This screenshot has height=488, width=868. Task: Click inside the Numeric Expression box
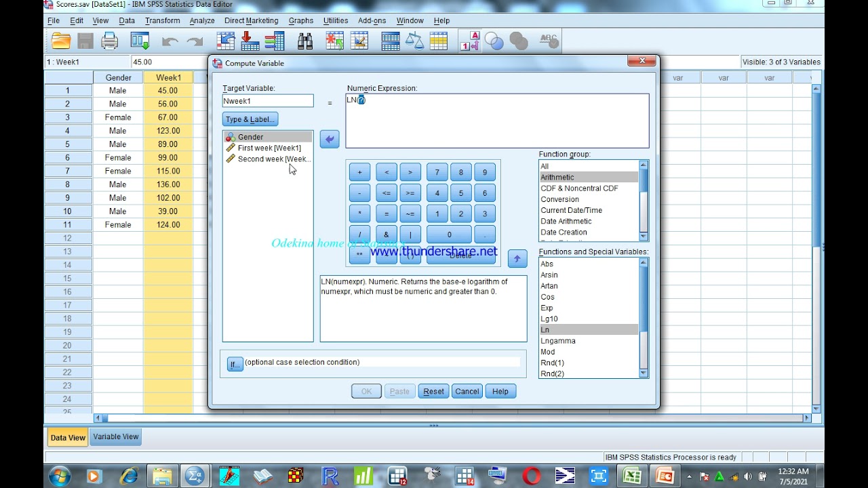point(497,121)
